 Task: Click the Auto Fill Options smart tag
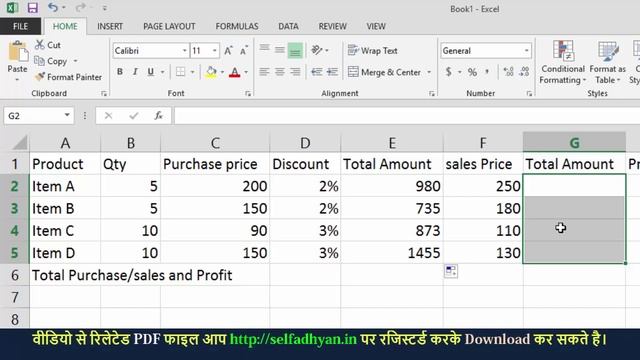[451, 271]
